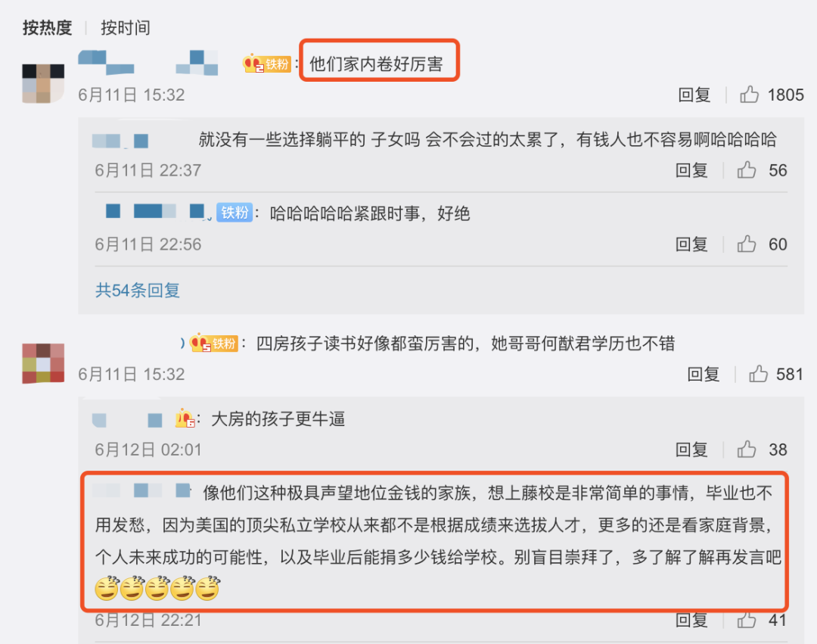
Task: Reply to the 四房孩子读书 comment
Action: click(x=703, y=374)
